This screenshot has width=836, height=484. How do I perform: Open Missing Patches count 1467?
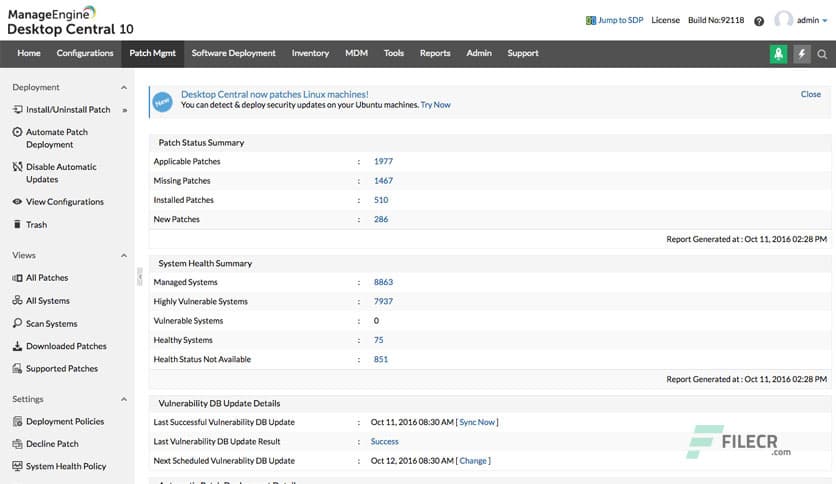pos(383,181)
